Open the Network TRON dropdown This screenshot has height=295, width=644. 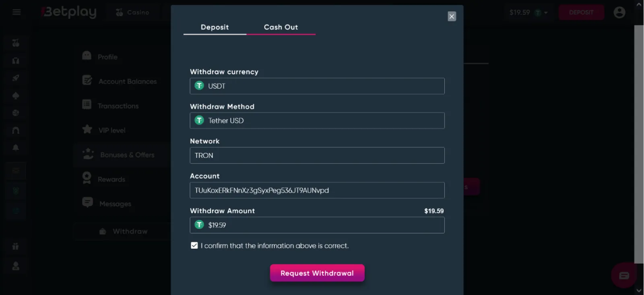[x=317, y=155]
